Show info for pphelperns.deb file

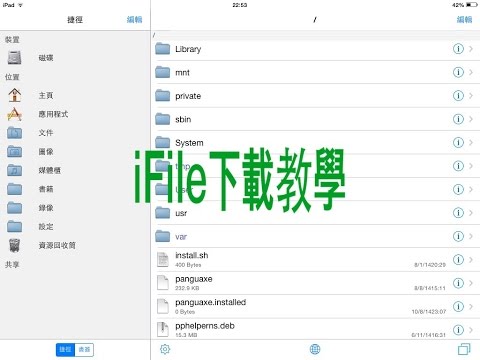pyautogui.click(x=458, y=330)
